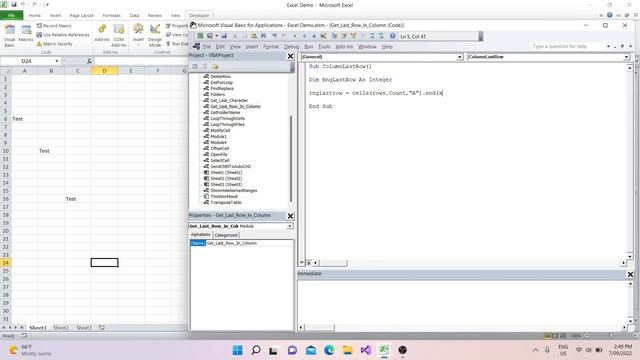Click the Break pause icon in VBA toolbar
640x360 pixels.
304,36
